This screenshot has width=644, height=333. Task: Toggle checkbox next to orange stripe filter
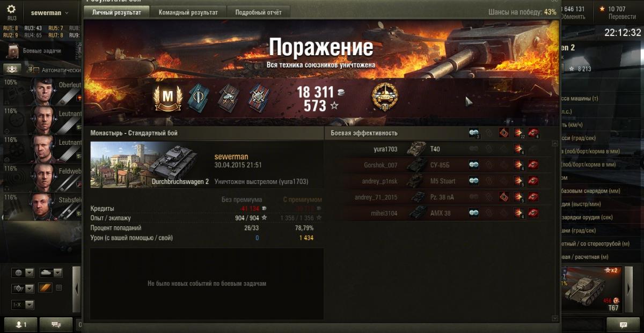[59, 288]
